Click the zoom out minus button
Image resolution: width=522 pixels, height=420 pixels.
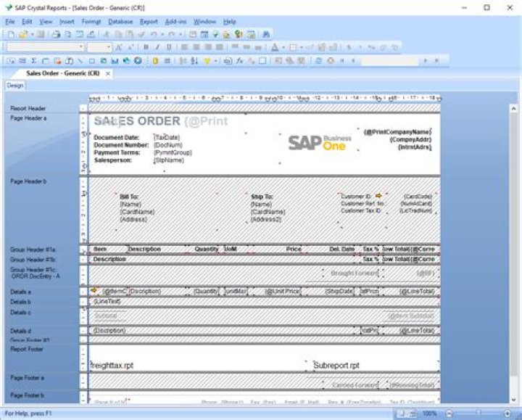coord(449,413)
